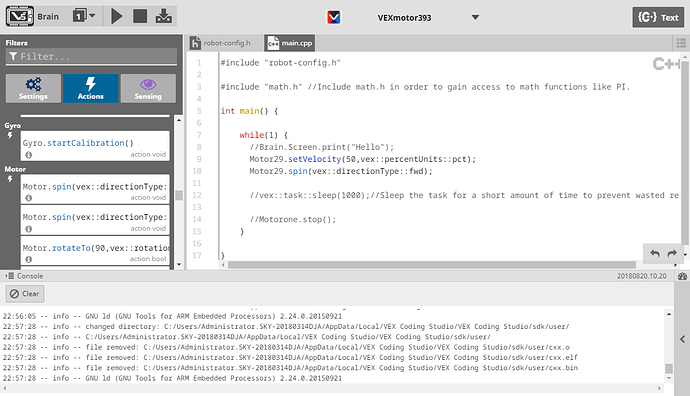Click the Download to Brain icon
690x396 pixels.
click(164, 17)
